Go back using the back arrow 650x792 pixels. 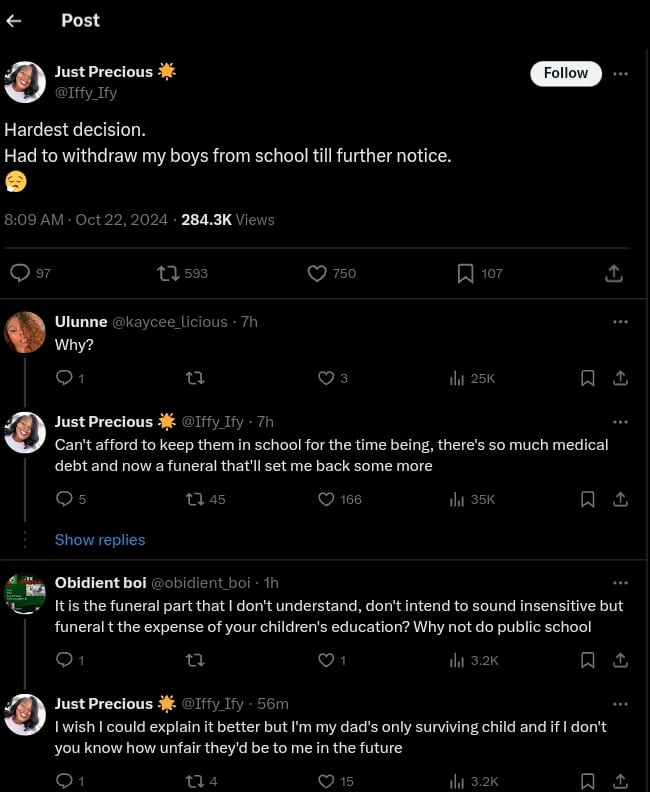pyautogui.click(x=14, y=21)
